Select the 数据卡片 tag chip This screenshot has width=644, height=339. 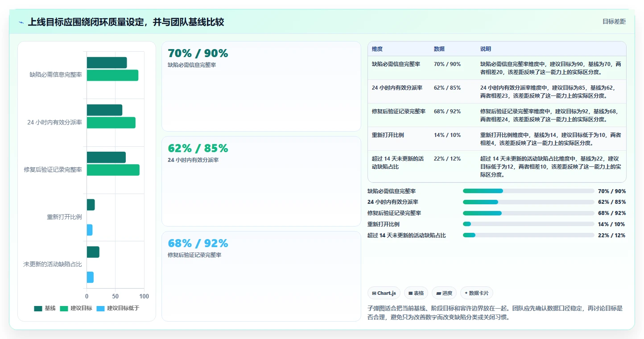click(477, 293)
